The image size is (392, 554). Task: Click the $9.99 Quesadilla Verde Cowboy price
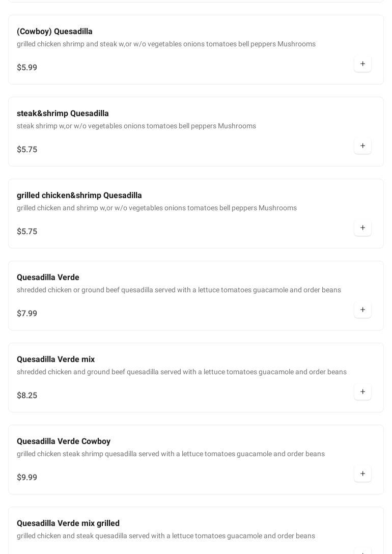pyautogui.click(x=27, y=478)
